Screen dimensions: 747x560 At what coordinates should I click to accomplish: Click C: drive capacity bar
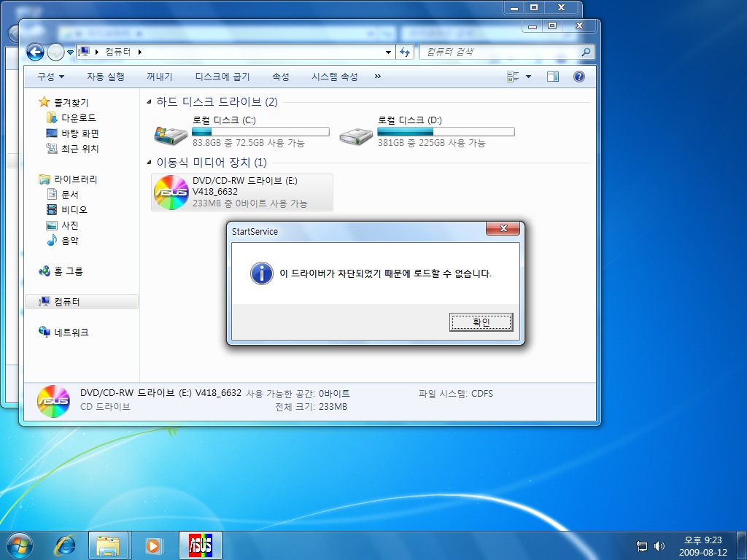(x=260, y=131)
